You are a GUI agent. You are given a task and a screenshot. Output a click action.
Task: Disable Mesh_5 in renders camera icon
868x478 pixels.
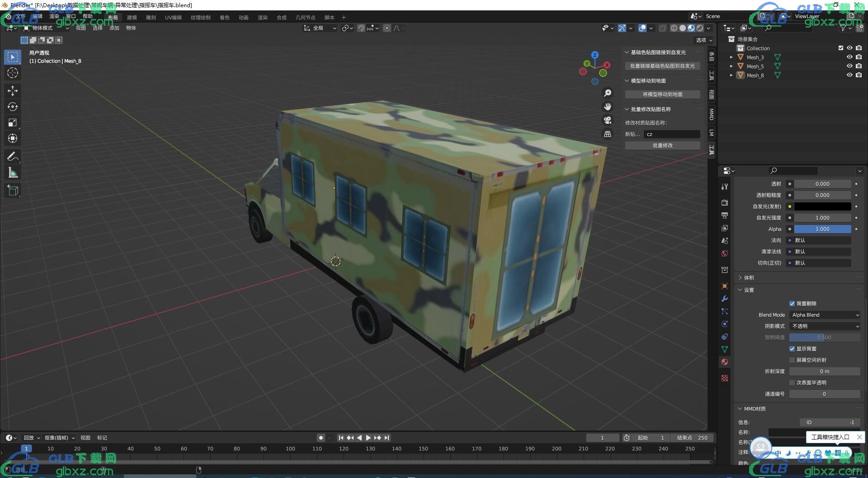(x=859, y=66)
